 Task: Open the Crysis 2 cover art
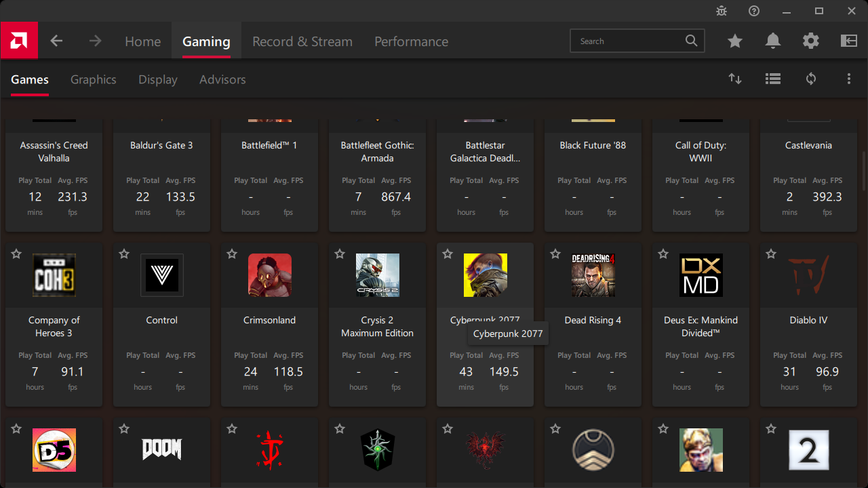coord(378,275)
